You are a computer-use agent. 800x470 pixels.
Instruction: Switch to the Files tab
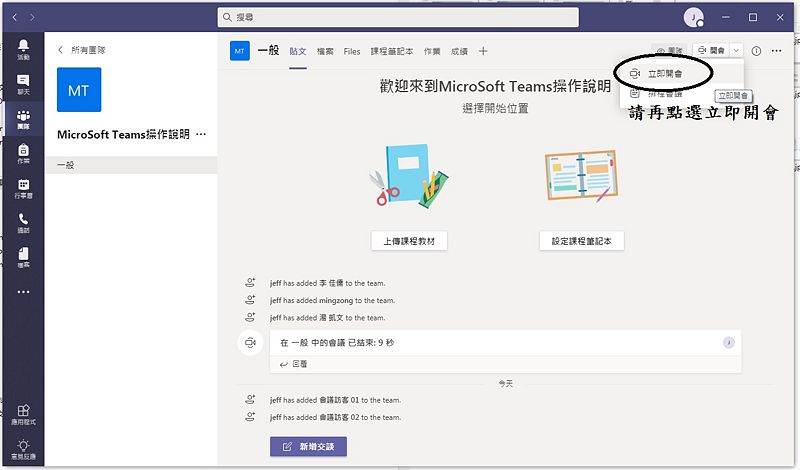[352, 52]
